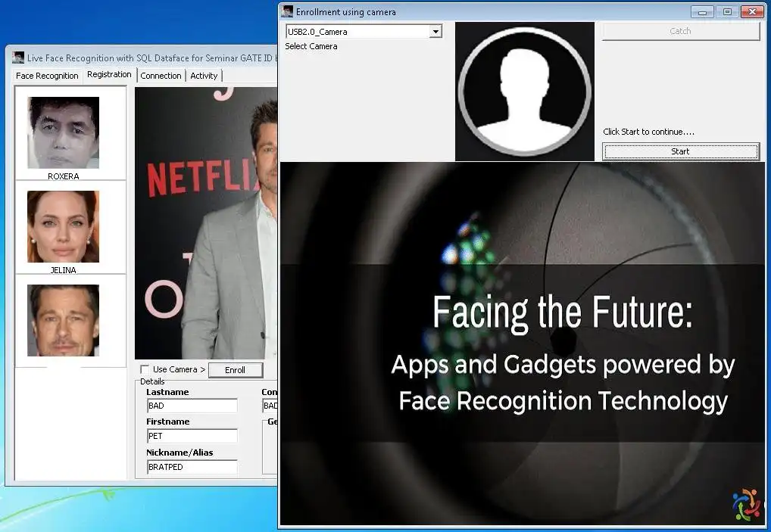Maximize the Enrollment using camera window
The width and height of the screenshot is (771, 532).
tap(726, 11)
